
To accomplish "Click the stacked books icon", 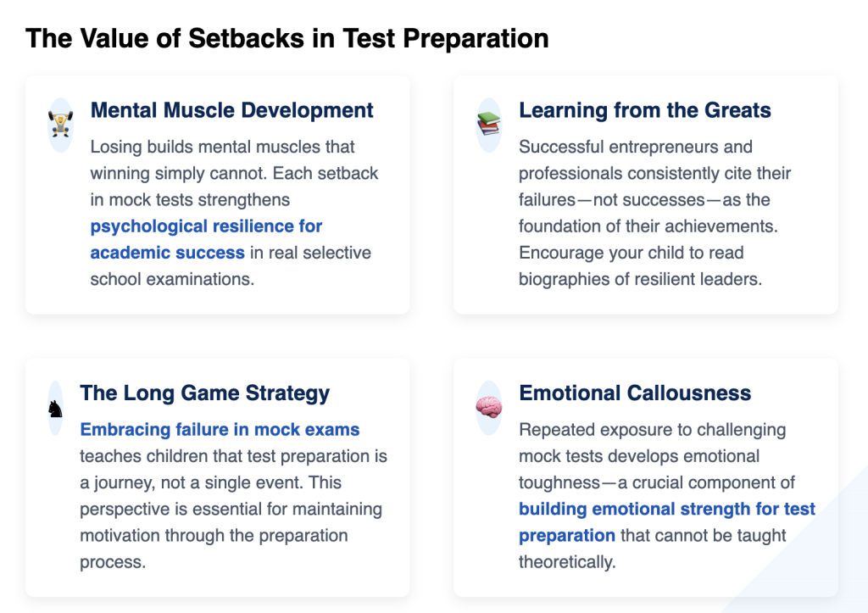I will tap(489, 124).
